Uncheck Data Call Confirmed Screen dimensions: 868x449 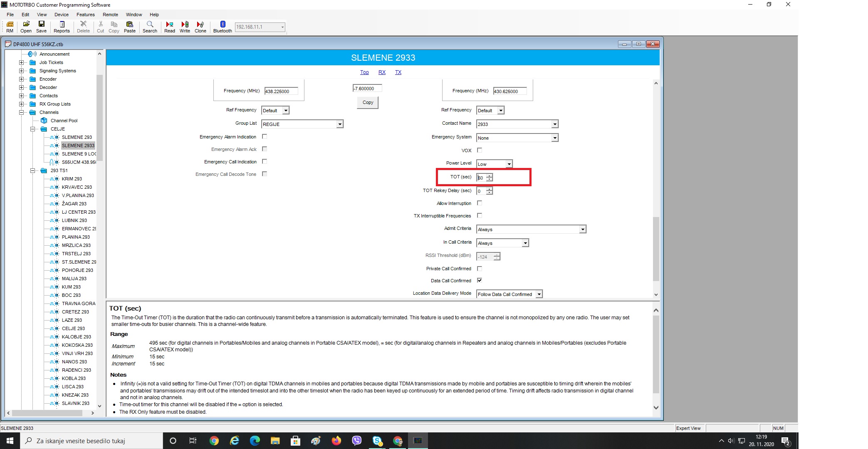pyautogui.click(x=480, y=280)
